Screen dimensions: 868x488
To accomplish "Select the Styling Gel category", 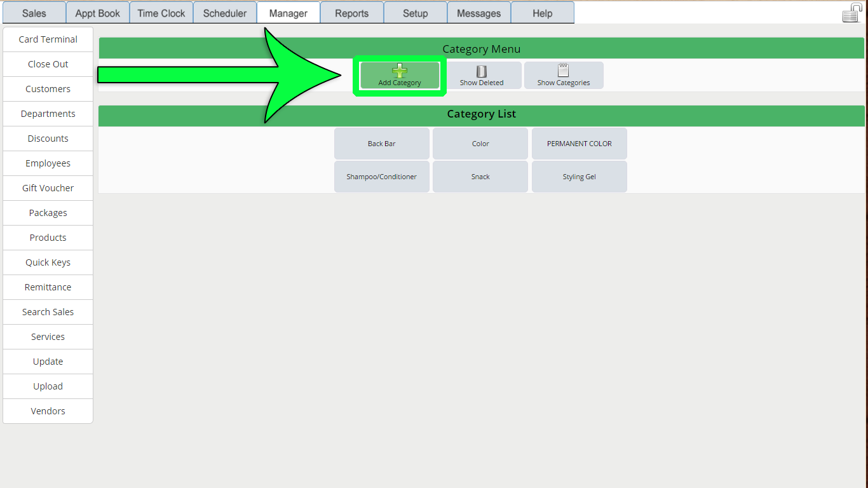I will [x=580, y=177].
